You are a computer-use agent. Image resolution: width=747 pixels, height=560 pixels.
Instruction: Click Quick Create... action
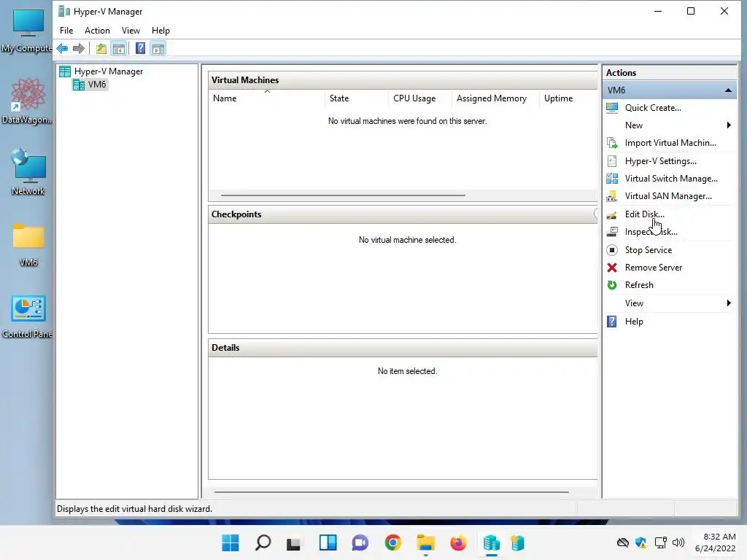pyautogui.click(x=653, y=108)
